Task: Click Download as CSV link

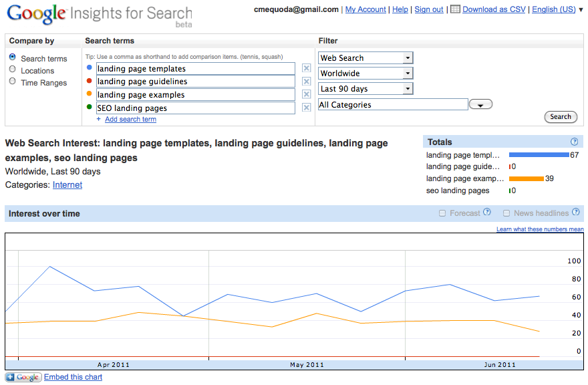Action: point(494,9)
